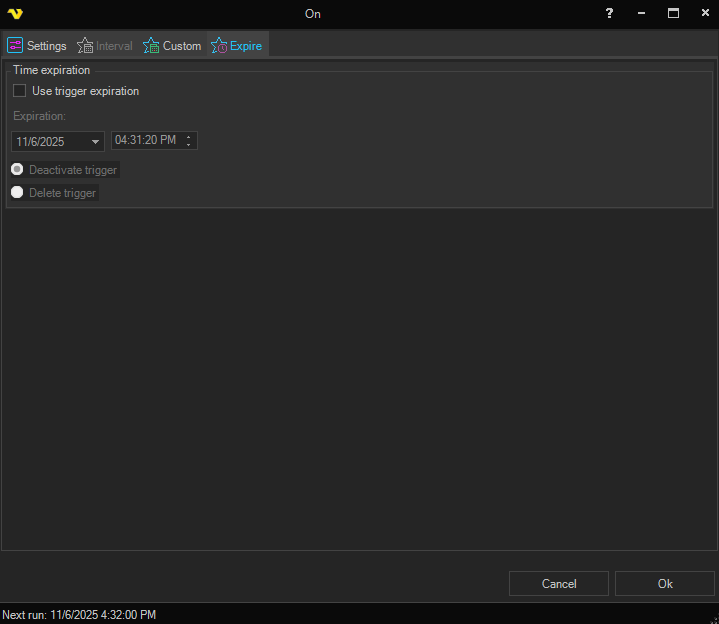Select the Delete trigger radio button

[17, 192]
